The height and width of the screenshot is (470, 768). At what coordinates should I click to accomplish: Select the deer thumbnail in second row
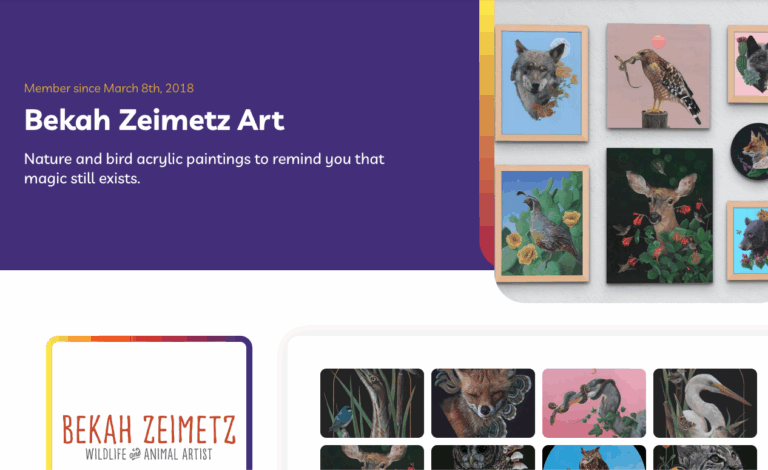tap(372, 457)
